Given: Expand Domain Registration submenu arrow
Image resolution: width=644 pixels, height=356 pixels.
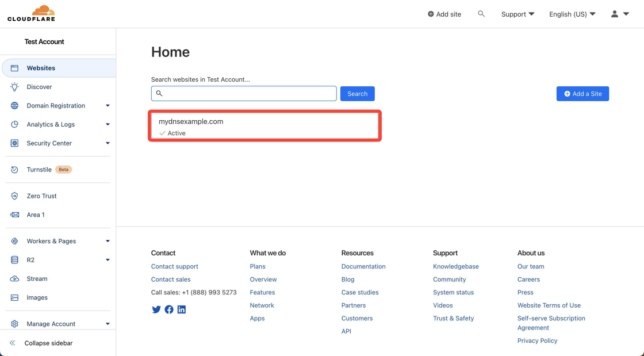Looking at the screenshot, I should click(x=108, y=105).
